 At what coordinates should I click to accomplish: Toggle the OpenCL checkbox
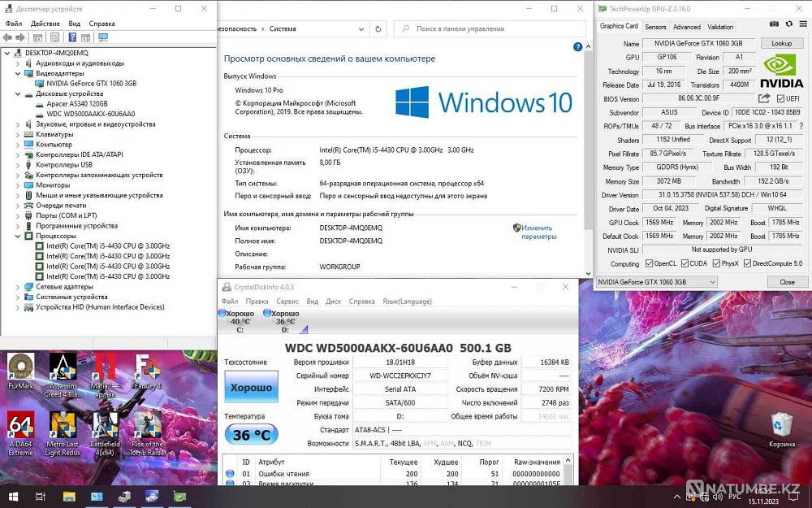pos(650,264)
